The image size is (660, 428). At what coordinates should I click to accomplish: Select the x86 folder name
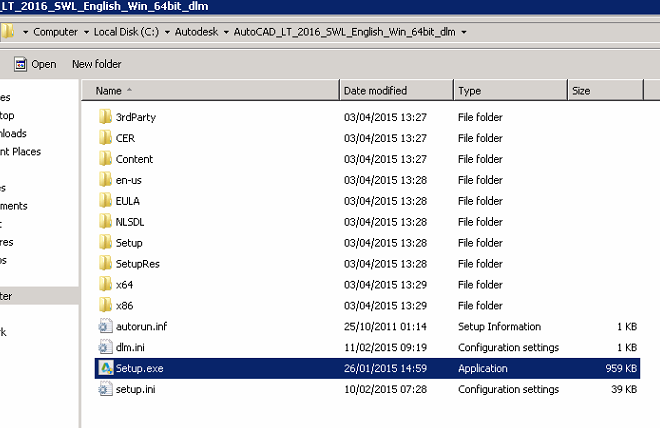pos(125,306)
